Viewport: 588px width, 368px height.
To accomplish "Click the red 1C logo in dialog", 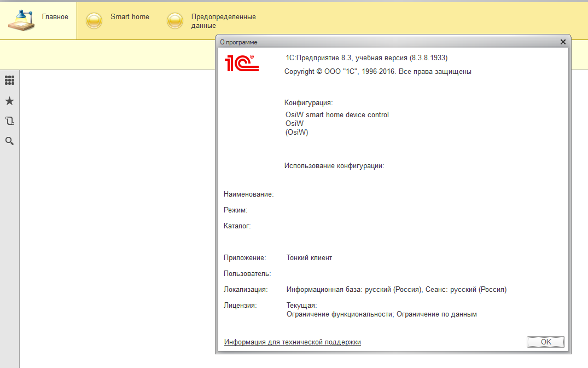I will (241, 63).
